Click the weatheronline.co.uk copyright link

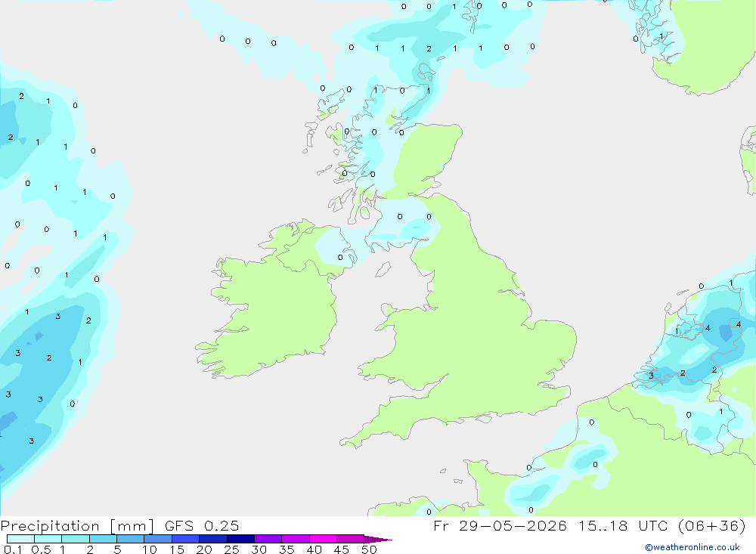[x=692, y=547]
